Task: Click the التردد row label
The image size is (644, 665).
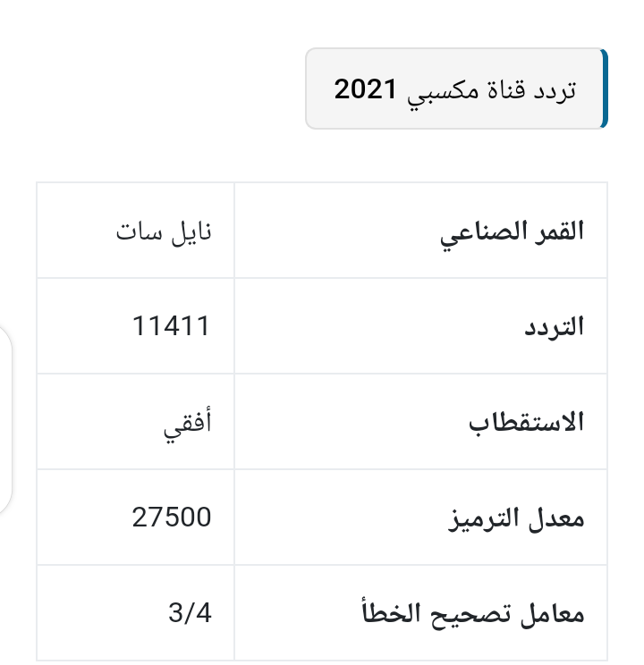Action: pos(554,326)
